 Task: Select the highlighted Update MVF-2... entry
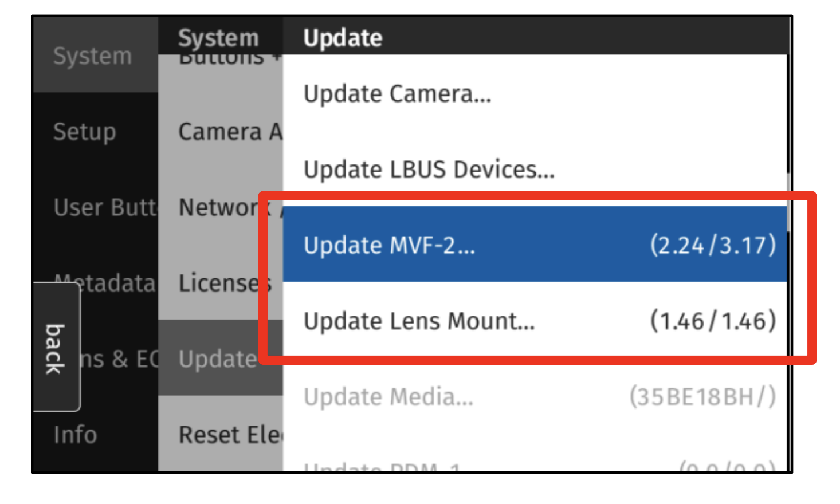coord(534,245)
